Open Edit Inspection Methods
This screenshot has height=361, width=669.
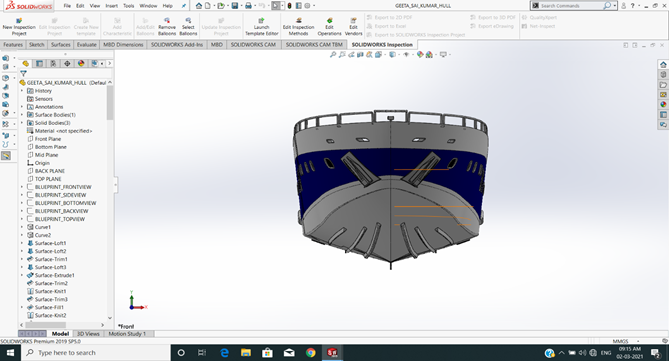coord(298,26)
